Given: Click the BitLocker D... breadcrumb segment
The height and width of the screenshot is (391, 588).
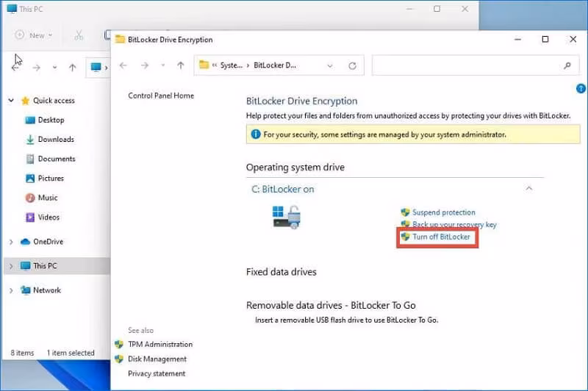Looking at the screenshot, I should (x=275, y=65).
